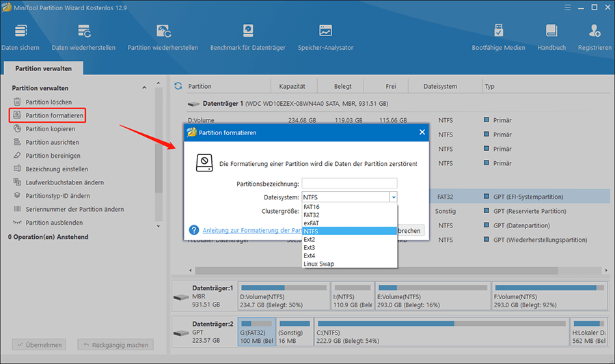Open Bootfähige Medien builder
The height and width of the screenshot is (364, 615).
(499, 37)
